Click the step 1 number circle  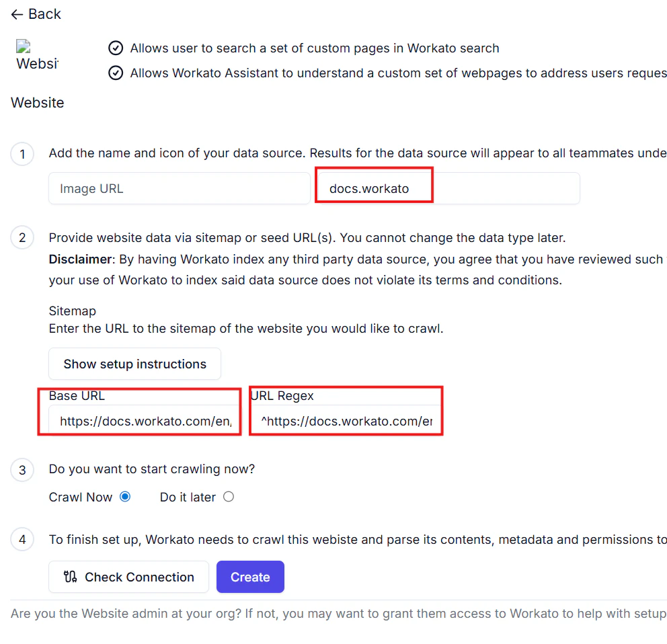(x=22, y=154)
